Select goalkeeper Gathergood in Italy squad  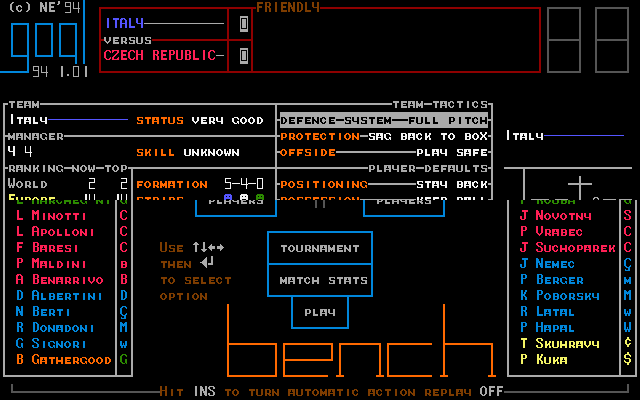64,360
